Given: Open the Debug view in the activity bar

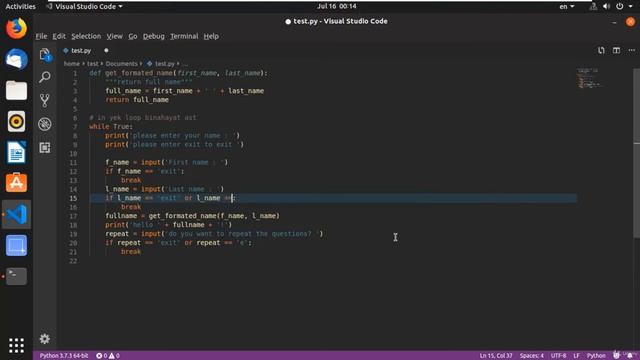Looking at the screenshot, I should [45, 124].
